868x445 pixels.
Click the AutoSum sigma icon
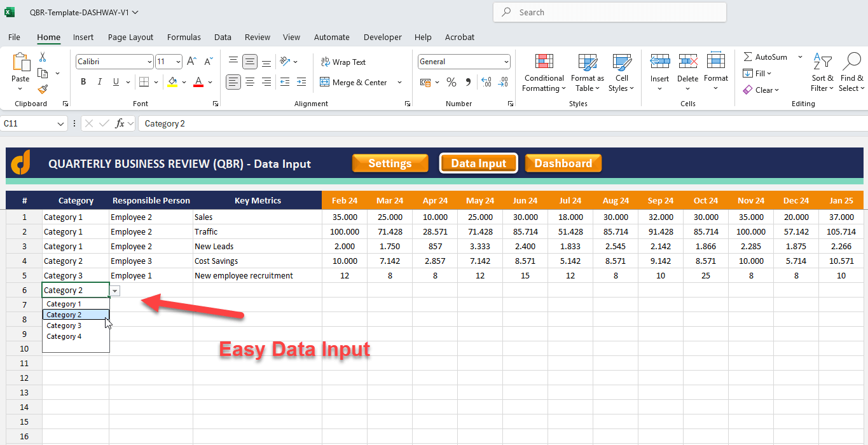748,57
